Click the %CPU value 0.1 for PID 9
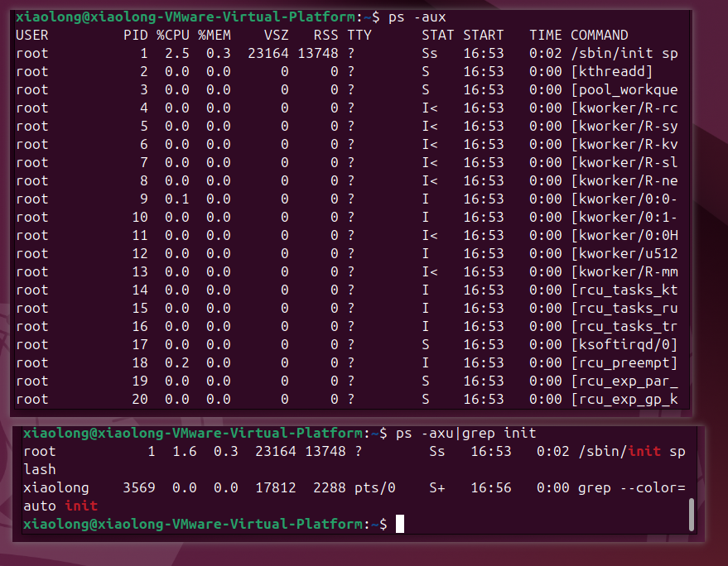 tap(177, 199)
